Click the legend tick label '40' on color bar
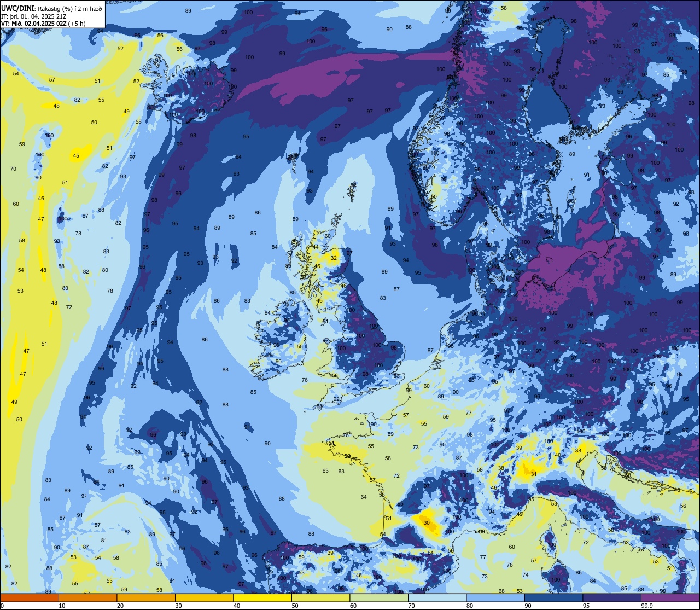Image resolution: width=700 pixels, height=610 pixels. 237,606
